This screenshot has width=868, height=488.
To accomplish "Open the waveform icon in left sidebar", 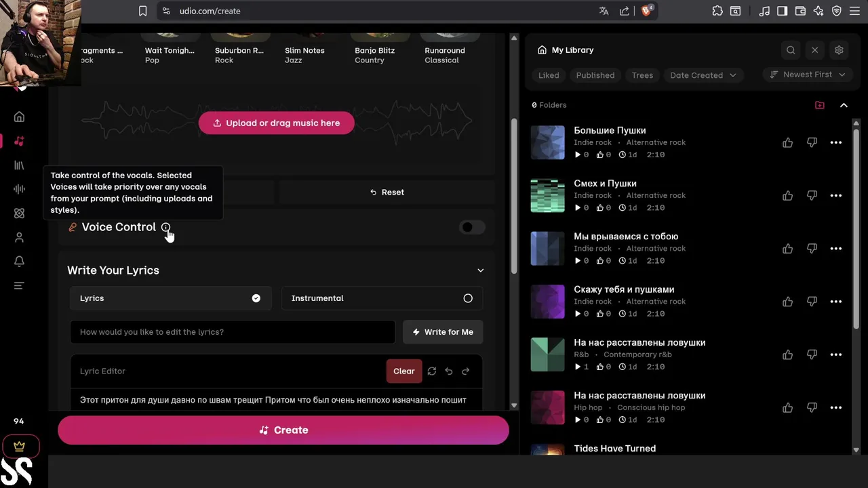I will point(19,189).
